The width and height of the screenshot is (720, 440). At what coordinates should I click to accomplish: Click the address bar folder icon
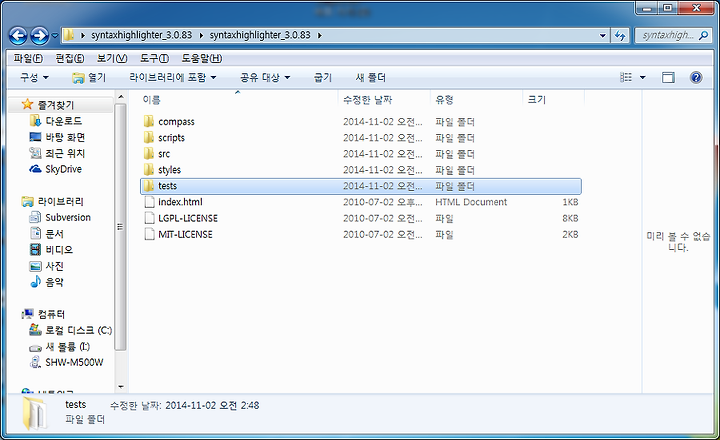pos(68,35)
